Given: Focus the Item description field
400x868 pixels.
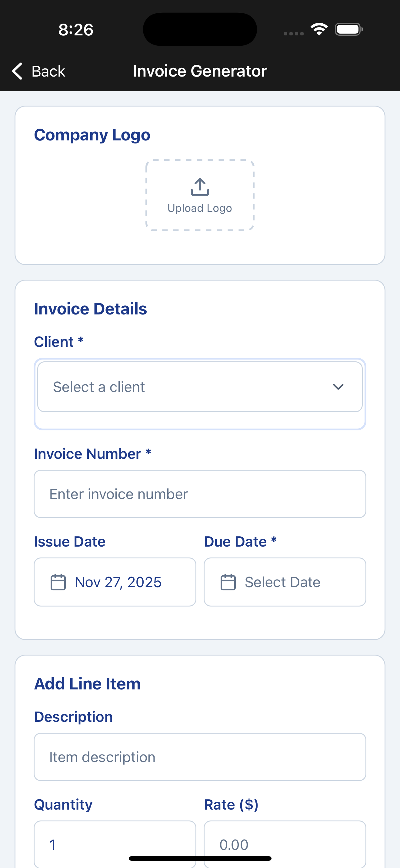Looking at the screenshot, I should 200,757.
